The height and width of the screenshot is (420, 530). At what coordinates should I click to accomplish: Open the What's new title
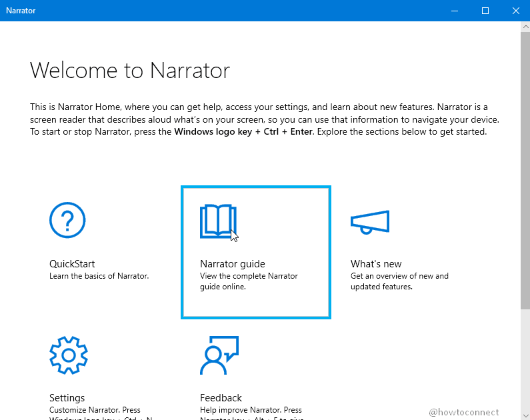pyautogui.click(x=376, y=263)
